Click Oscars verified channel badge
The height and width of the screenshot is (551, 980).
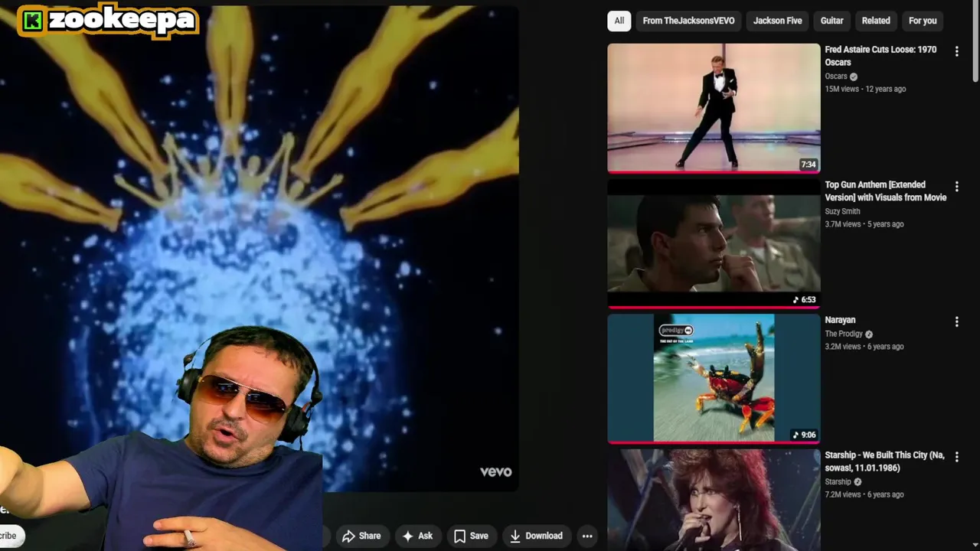(854, 77)
